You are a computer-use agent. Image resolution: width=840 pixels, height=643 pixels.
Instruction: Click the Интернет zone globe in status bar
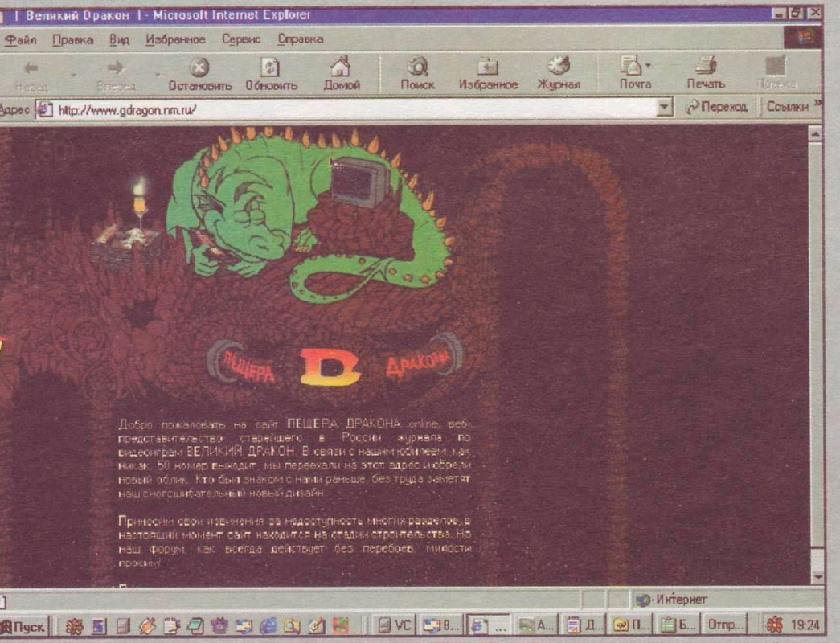pyautogui.click(x=643, y=600)
